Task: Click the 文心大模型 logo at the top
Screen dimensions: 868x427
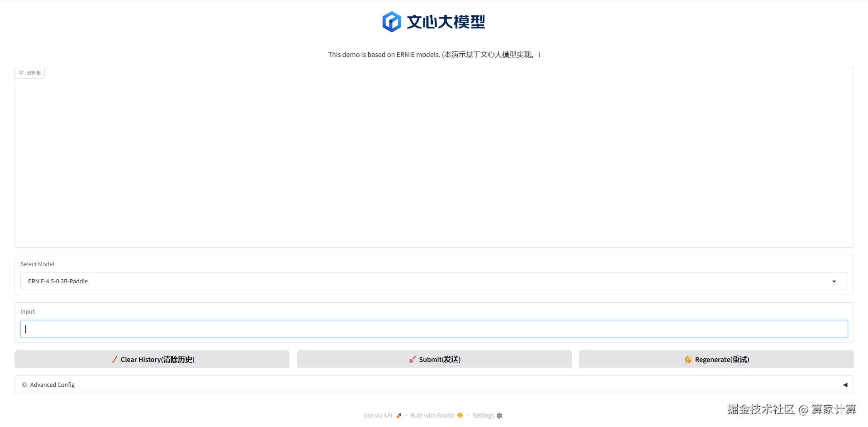Action: point(433,21)
